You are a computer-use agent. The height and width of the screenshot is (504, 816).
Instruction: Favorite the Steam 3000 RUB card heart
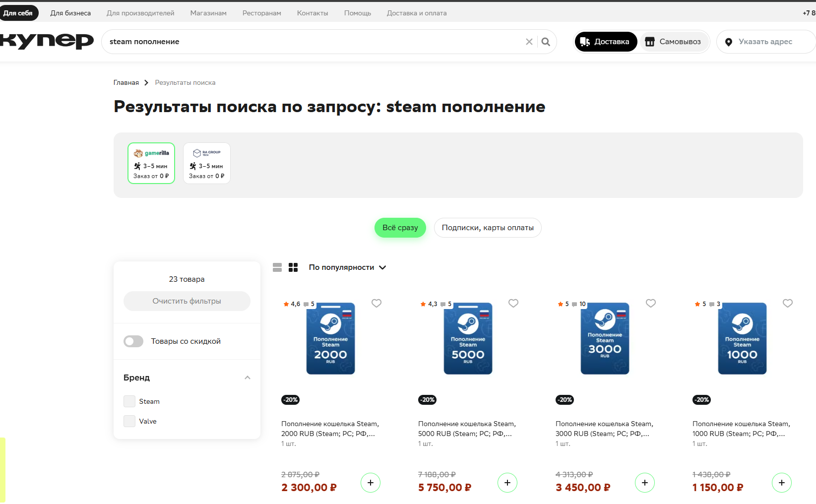[x=651, y=303]
